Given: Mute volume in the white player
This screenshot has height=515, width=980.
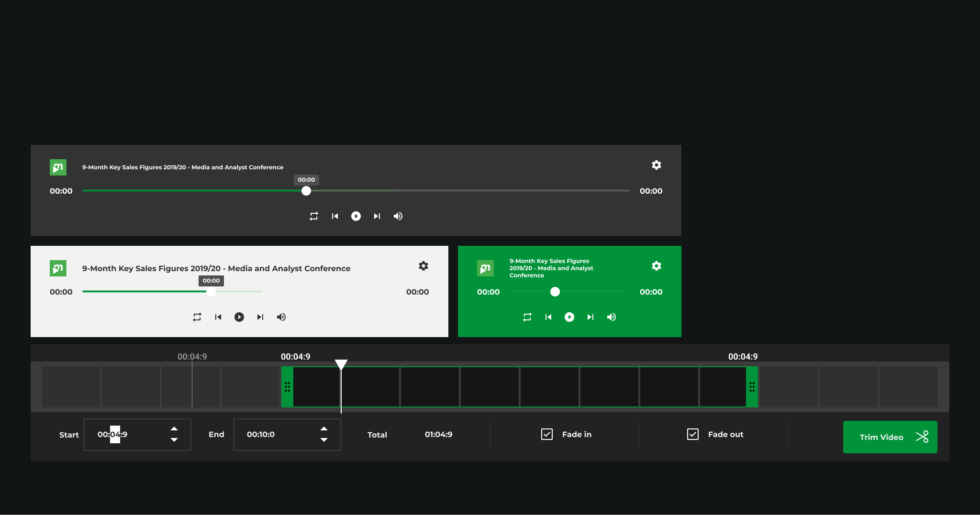Looking at the screenshot, I should (x=281, y=317).
